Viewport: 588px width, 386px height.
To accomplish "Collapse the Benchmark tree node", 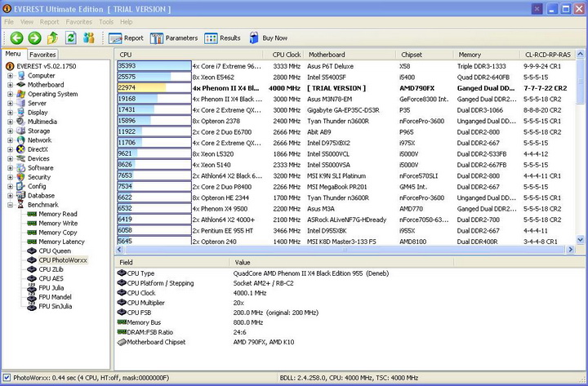I will tap(10, 205).
